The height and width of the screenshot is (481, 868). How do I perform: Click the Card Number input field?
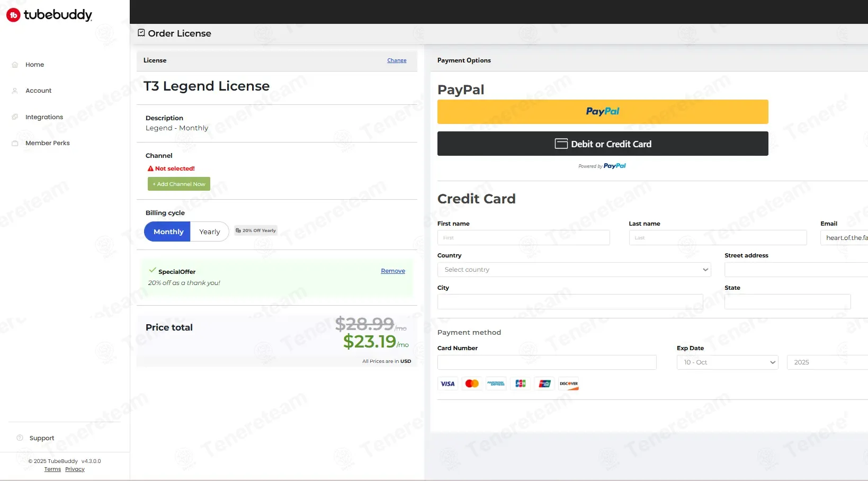[x=547, y=362]
